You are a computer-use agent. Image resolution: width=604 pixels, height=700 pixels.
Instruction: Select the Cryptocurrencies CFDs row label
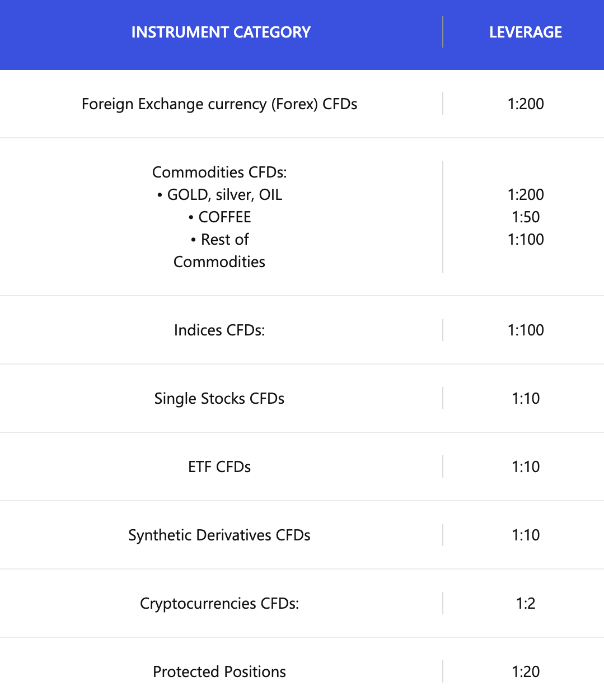pos(219,604)
